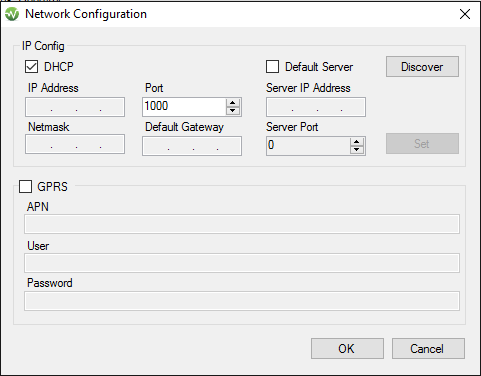
Task: Decrease Server Port with down arrow
Action: (x=357, y=150)
